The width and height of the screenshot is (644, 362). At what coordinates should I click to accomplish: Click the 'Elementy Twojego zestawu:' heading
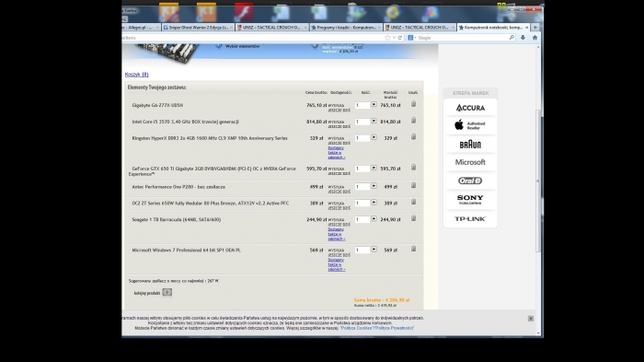157,88
